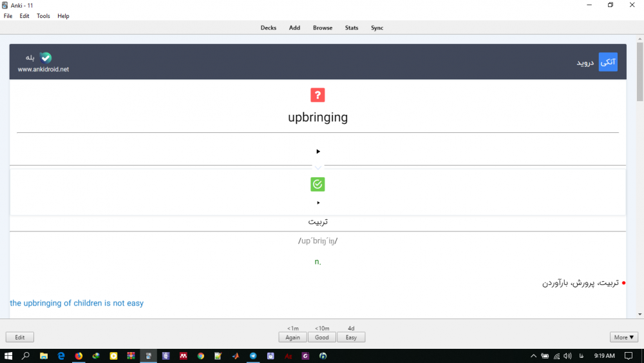Image resolution: width=644 pixels, height=363 pixels.
Task: Show hidden system tray icons
Action: point(533,356)
